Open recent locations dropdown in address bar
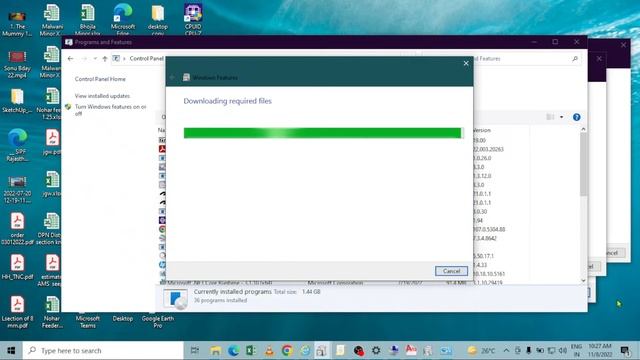The height and width of the screenshot is (360, 640). (95, 59)
